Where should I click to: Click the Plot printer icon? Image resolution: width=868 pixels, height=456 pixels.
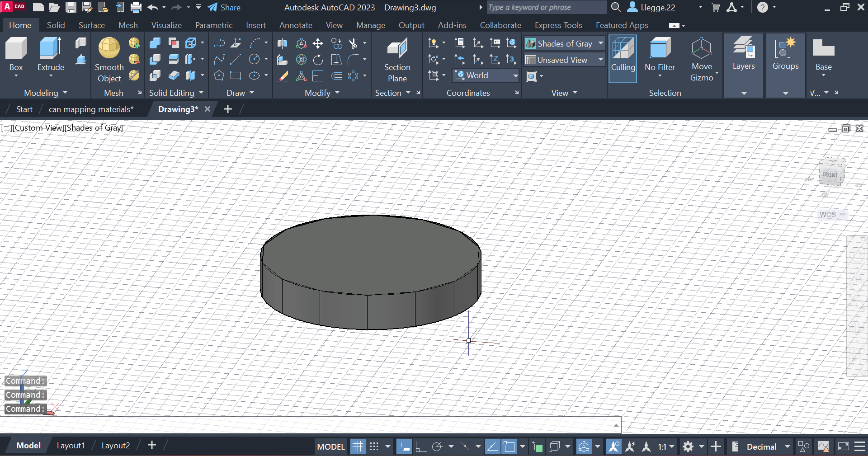pyautogui.click(x=136, y=7)
